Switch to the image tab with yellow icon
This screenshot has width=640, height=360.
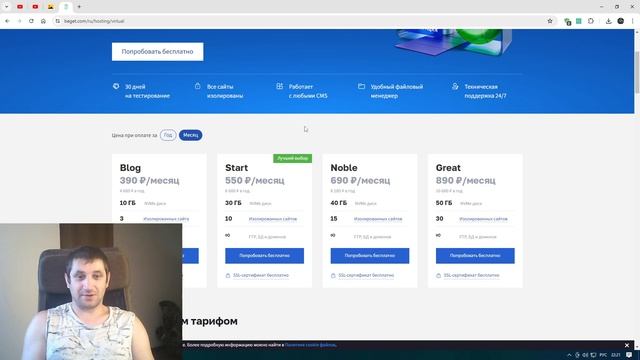tap(51, 7)
